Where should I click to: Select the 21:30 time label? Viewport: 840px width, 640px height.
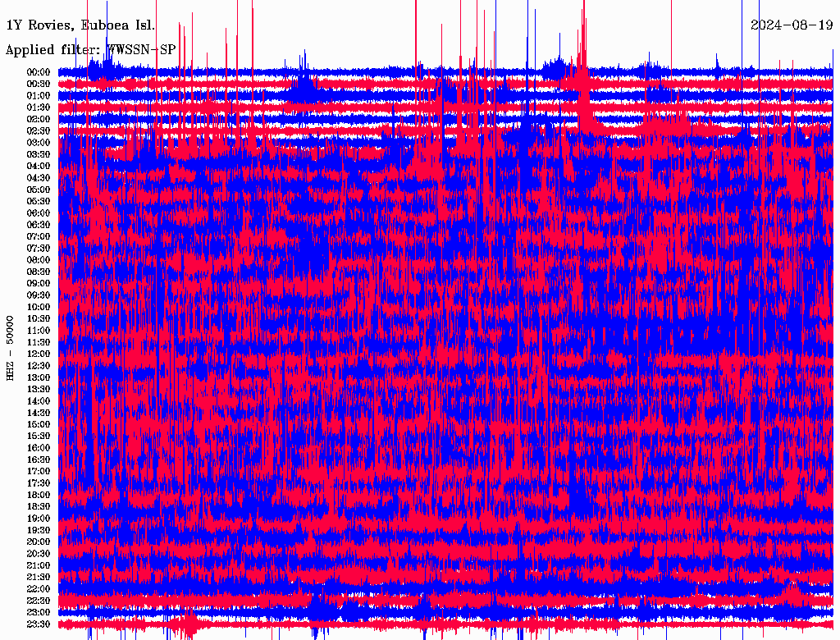point(39,578)
